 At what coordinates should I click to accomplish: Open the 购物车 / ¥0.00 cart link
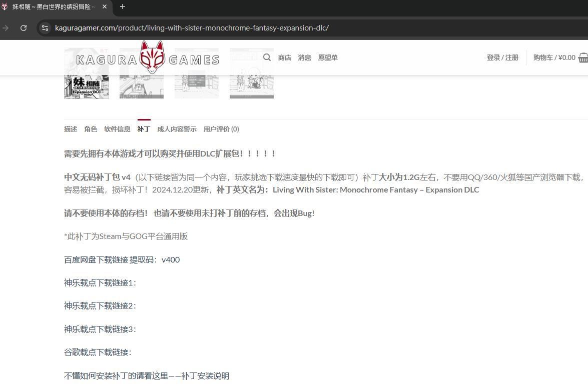click(x=554, y=57)
